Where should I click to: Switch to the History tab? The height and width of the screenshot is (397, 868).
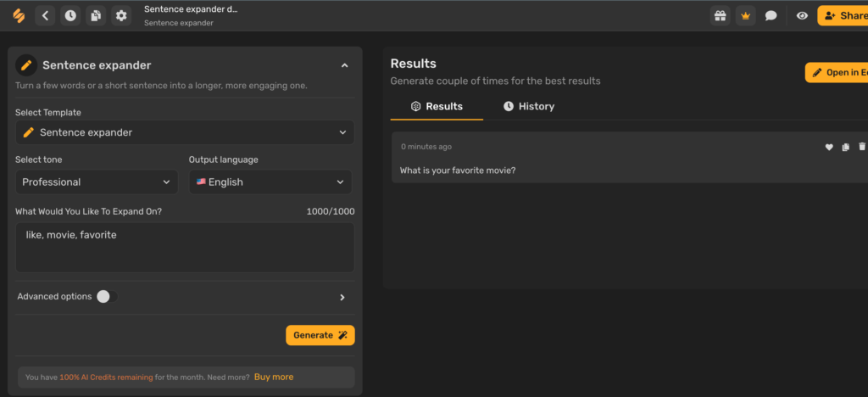tap(528, 106)
